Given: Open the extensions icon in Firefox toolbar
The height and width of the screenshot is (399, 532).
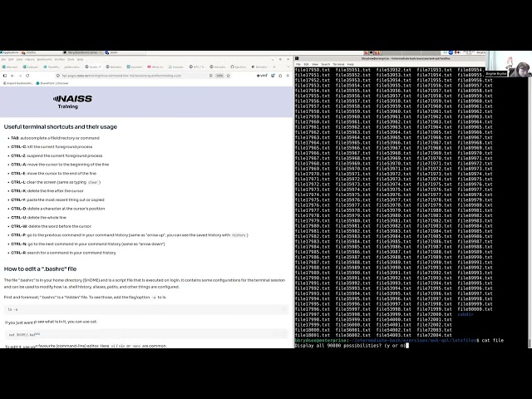Looking at the screenshot, I should (280, 76).
